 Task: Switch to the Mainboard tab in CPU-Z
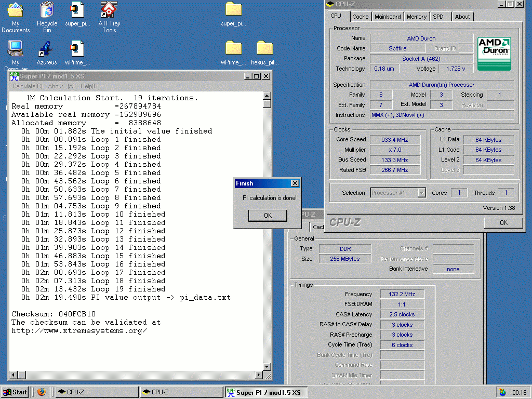click(388, 17)
